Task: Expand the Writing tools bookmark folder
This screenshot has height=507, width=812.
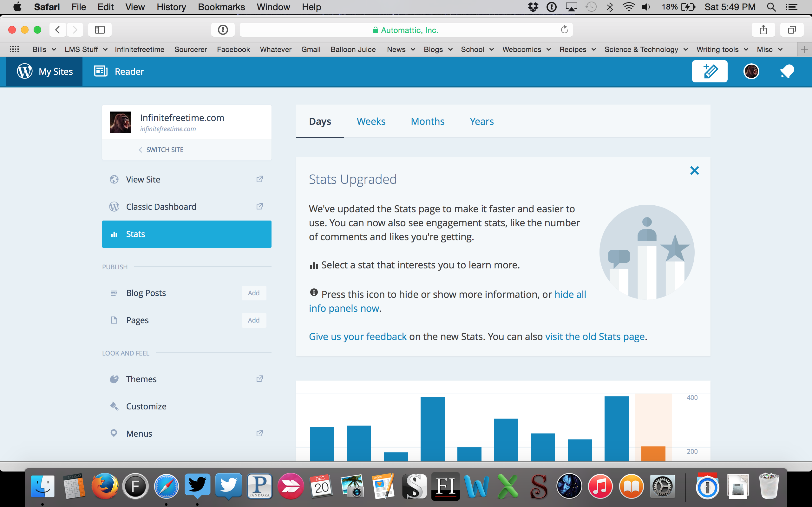Action: pyautogui.click(x=722, y=49)
